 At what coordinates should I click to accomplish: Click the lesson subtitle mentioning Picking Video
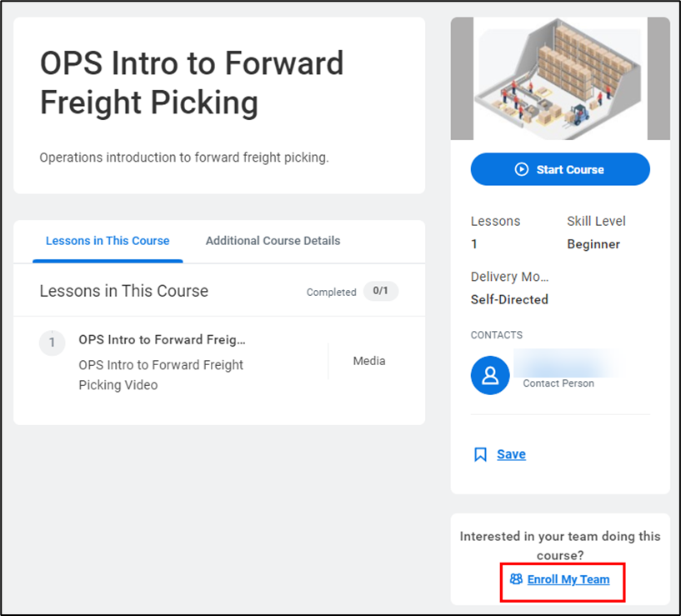tap(161, 375)
